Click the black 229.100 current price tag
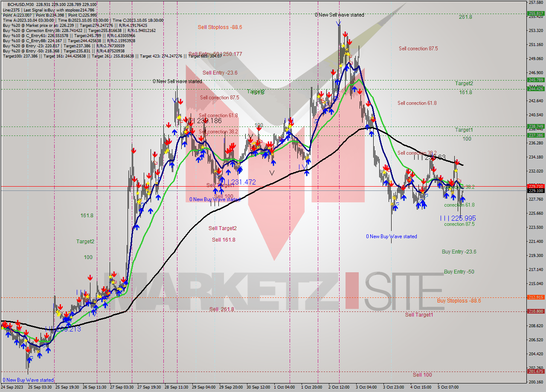 [536, 190]
